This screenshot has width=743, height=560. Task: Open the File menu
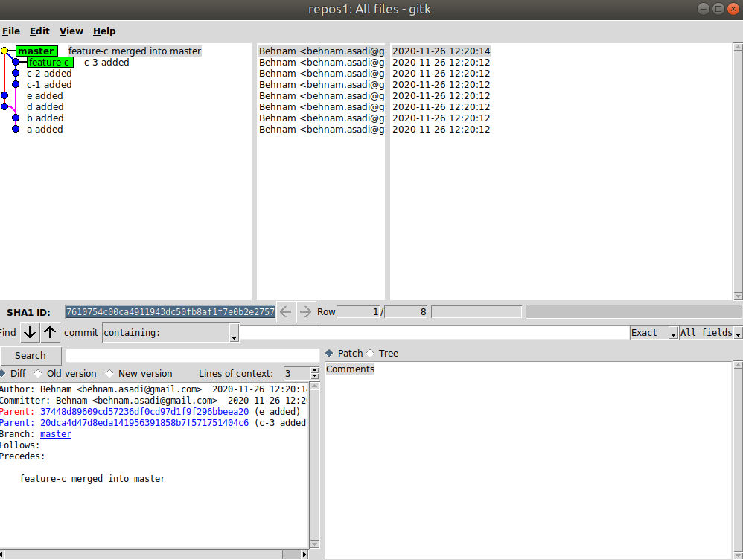(x=11, y=31)
